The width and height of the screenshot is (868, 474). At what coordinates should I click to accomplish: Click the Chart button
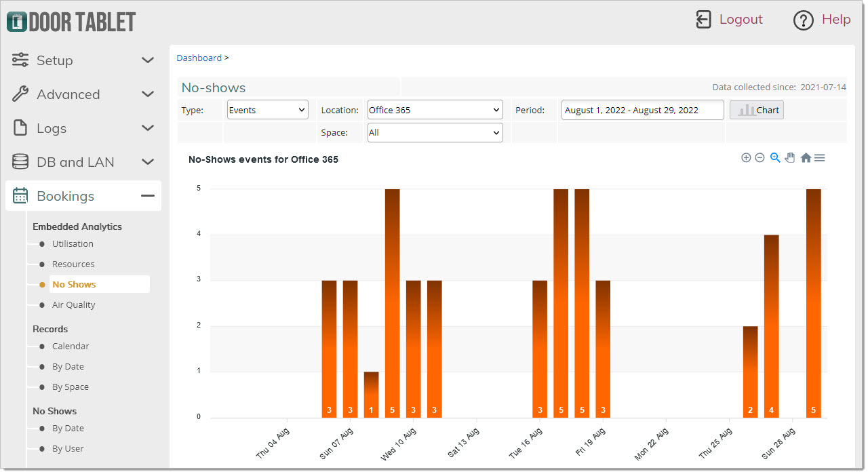tap(757, 110)
